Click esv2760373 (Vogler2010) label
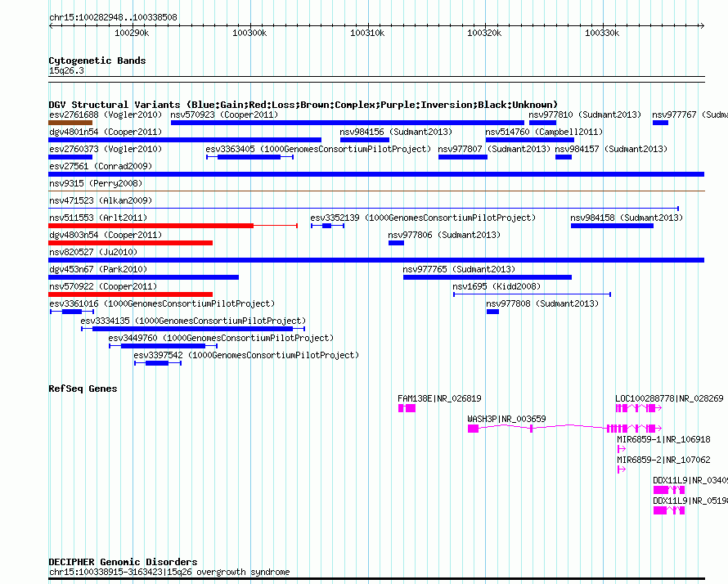This screenshot has width=728, height=584. pyautogui.click(x=106, y=149)
